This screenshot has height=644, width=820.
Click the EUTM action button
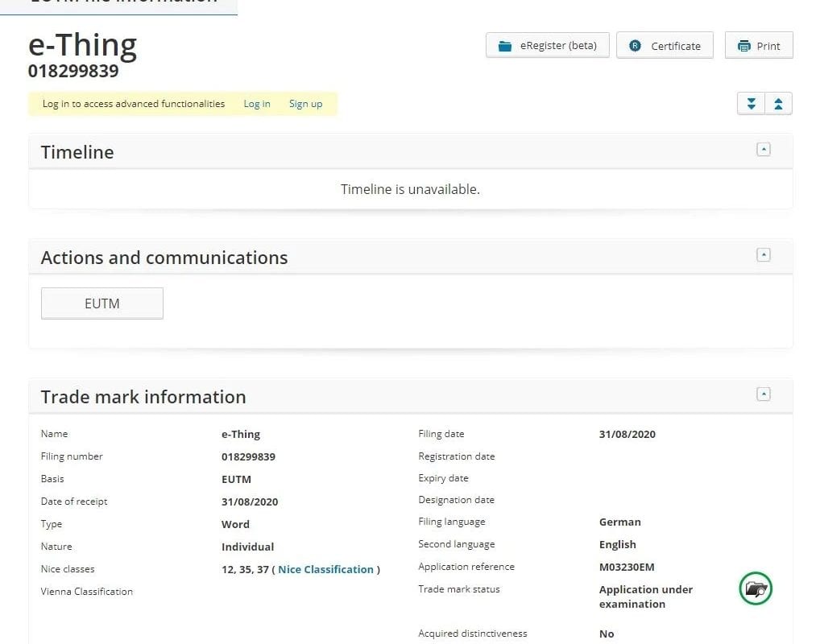pos(102,303)
